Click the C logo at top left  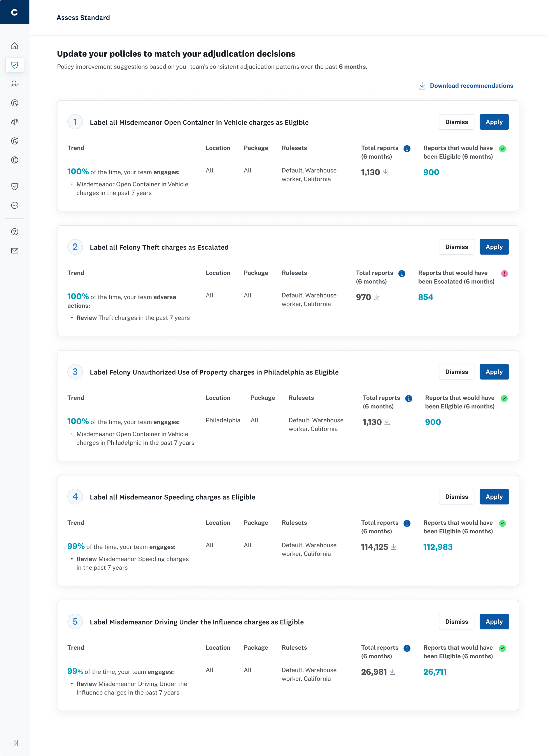pyautogui.click(x=15, y=12)
